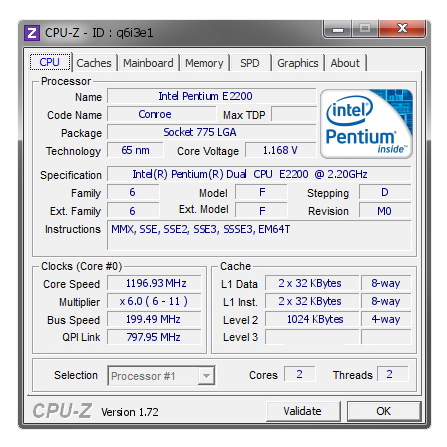Switch to the CPU tab

(50, 62)
